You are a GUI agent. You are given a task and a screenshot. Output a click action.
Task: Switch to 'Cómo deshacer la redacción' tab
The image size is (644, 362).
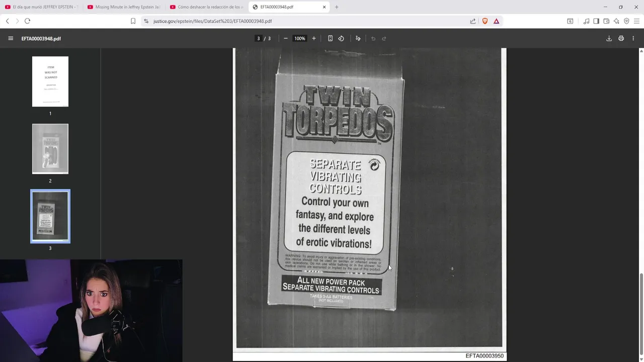206,7
